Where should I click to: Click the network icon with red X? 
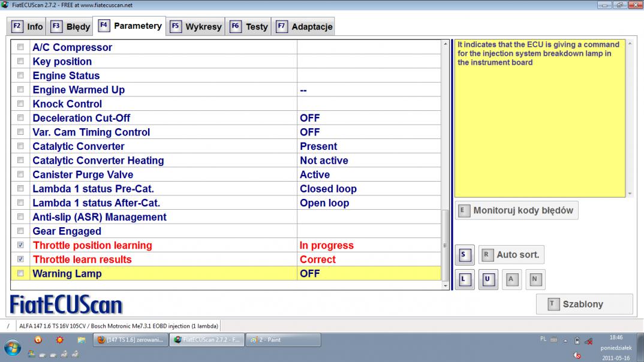click(x=589, y=341)
